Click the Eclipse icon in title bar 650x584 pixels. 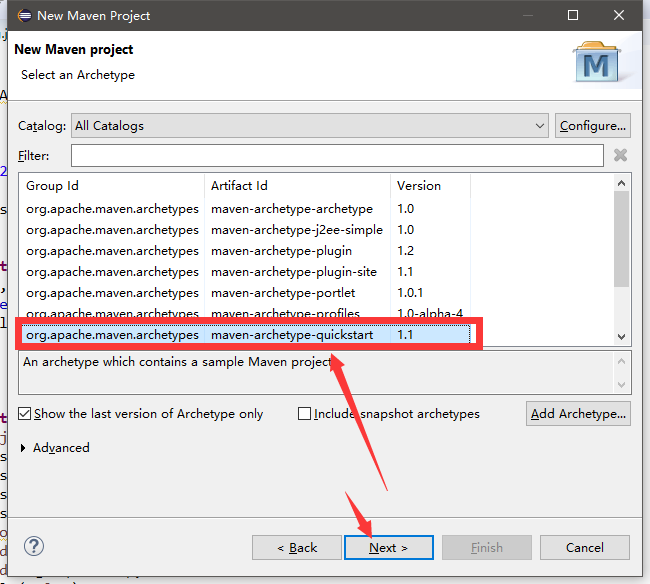tap(24, 16)
